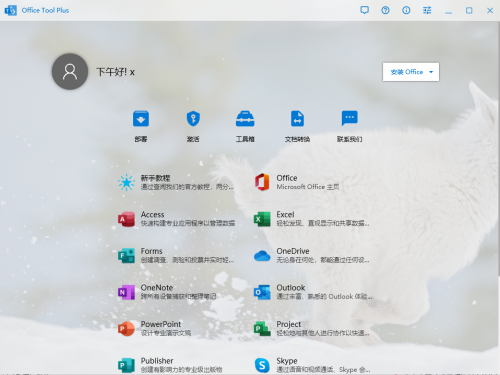The width and height of the screenshot is (500, 375).
Task: Open the feedback chat icon in title bar
Action: point(364,10)
